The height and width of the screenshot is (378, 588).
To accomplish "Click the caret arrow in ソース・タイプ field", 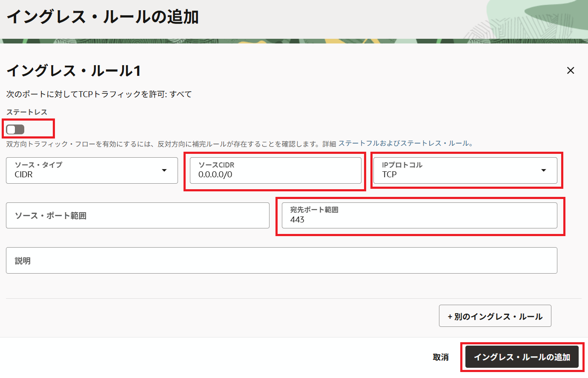I will [164, 170].
